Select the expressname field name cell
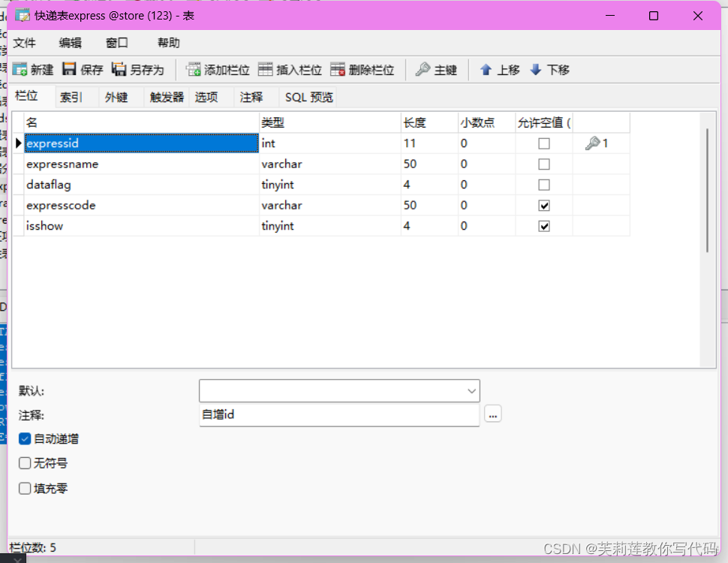 [x=141, y=164]
